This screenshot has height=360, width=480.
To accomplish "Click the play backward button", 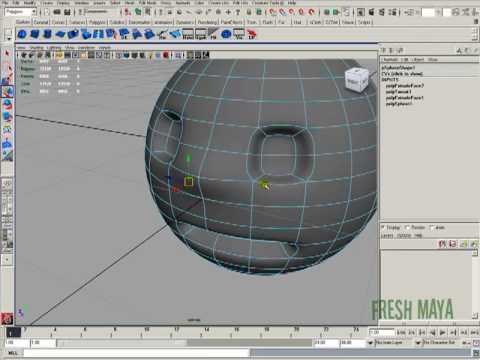I will click(x=433, y=332).
